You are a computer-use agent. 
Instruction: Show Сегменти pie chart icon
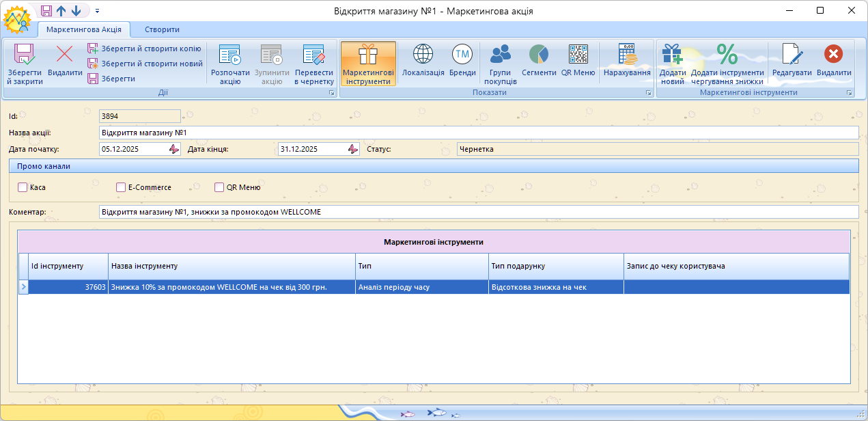click(x=539, y=55)
